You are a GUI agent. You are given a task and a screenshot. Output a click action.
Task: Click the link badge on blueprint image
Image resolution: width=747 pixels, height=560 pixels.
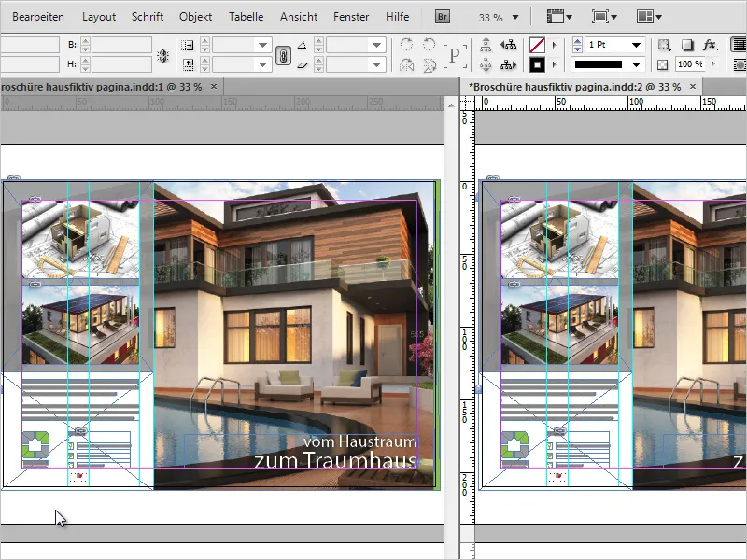pyautogui.click(x=35, y=199)
